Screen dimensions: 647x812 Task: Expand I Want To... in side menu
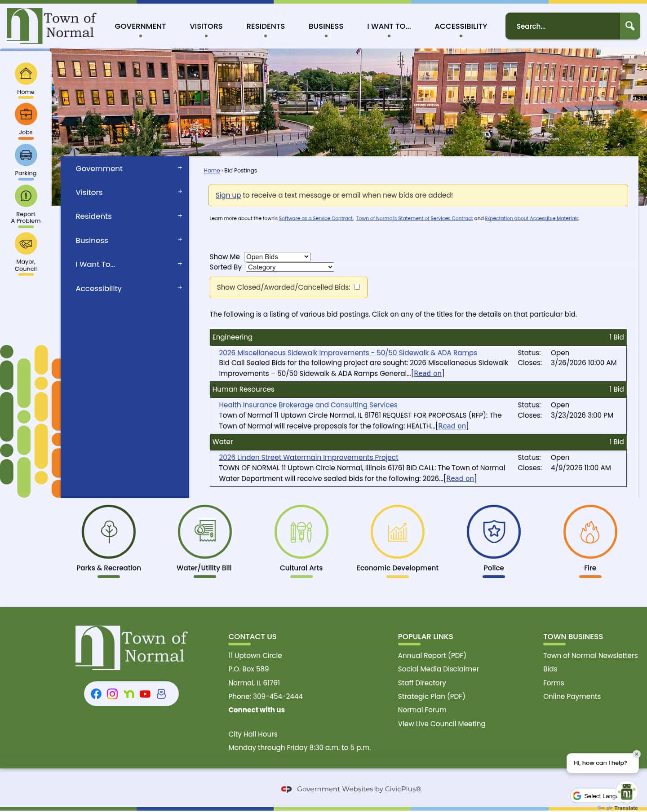(180, 264)
